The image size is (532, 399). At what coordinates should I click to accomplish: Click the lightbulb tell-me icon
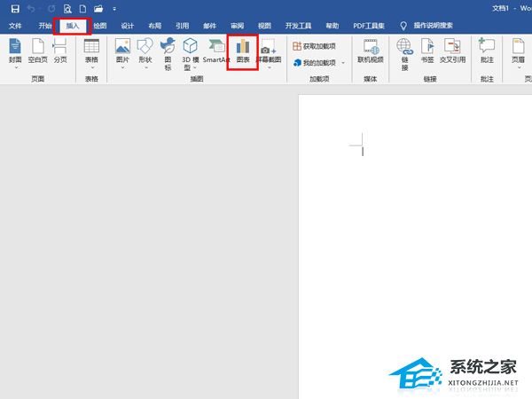coord(403,26)
